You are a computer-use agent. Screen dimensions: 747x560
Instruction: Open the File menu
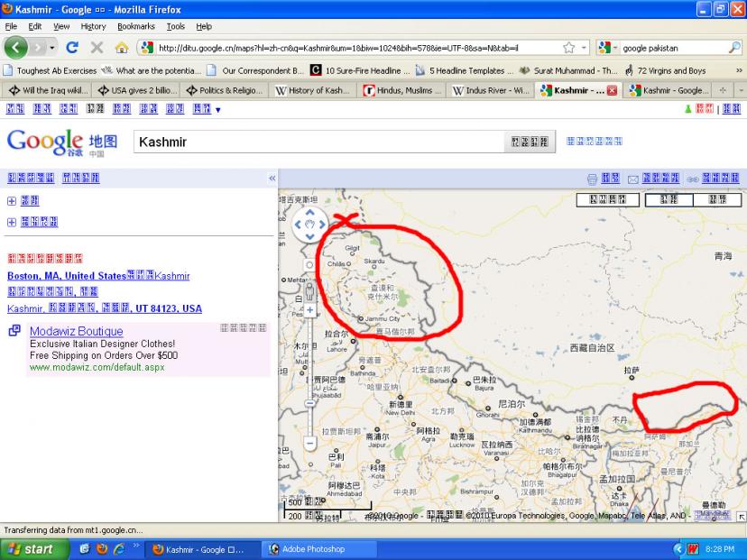click(11, 27)
